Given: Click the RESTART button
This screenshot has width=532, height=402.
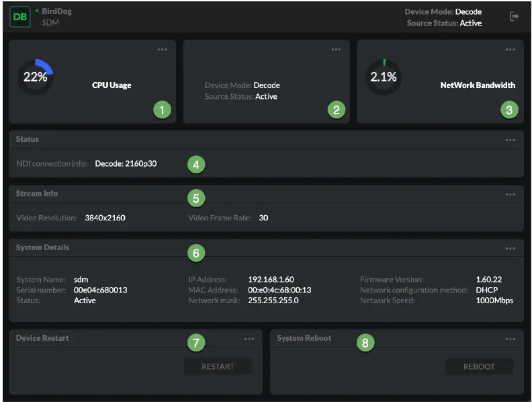Looking at the screenshot, I should click(x=218, y=366).
